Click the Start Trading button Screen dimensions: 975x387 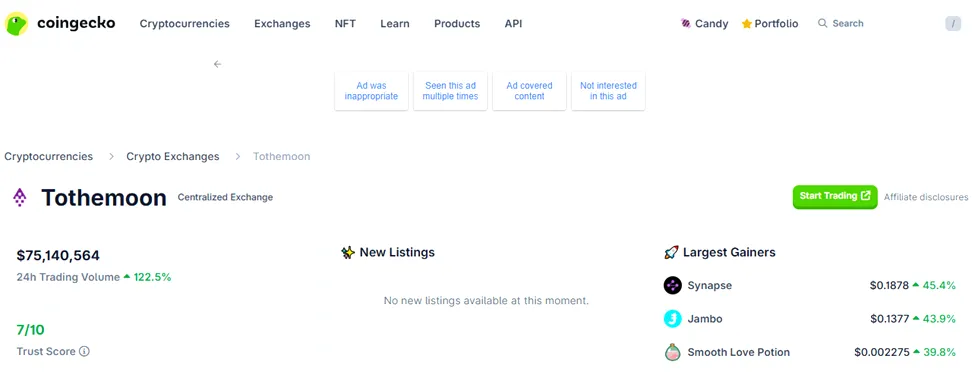pos(834,197)
